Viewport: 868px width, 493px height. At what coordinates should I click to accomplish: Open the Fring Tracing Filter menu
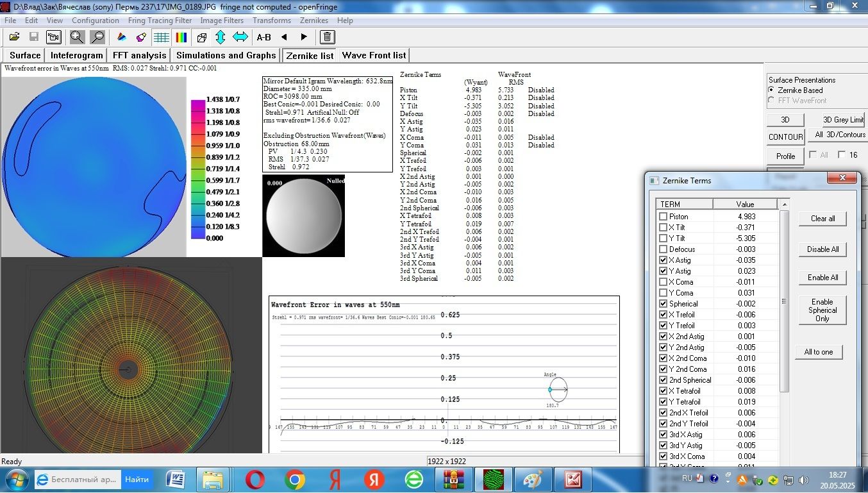(160, 21)
